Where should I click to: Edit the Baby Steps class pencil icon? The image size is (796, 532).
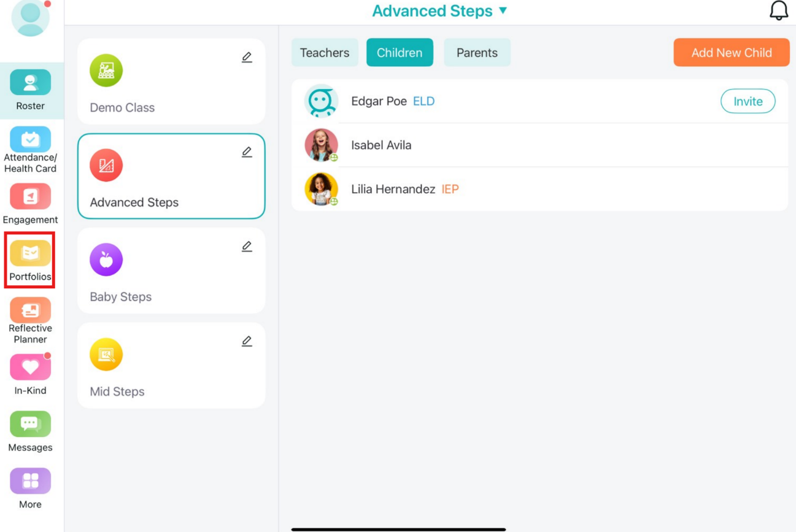[247, 246]
